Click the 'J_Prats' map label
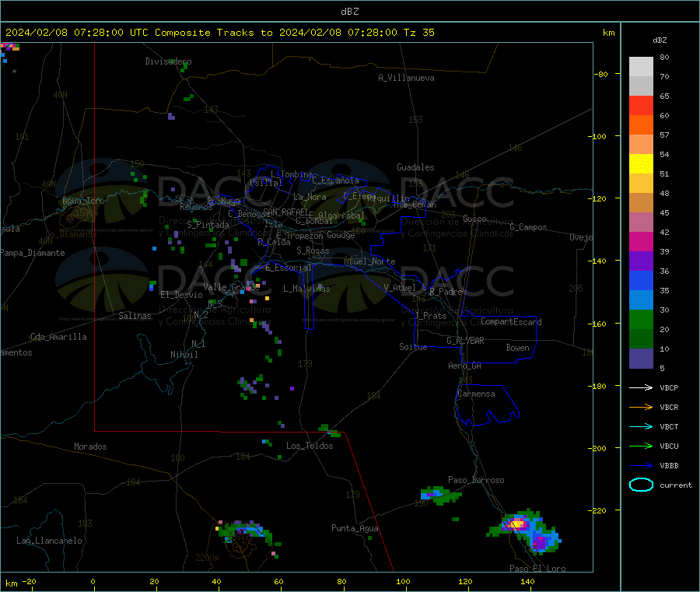The width and height of the screenshot is (700, 592). click(x=431, y=316)
